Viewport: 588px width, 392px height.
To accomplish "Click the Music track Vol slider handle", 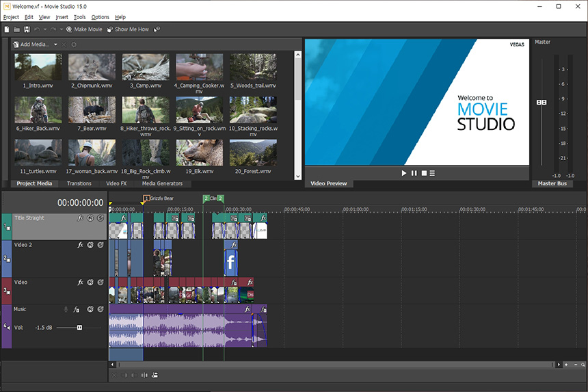I will (79, 328).
